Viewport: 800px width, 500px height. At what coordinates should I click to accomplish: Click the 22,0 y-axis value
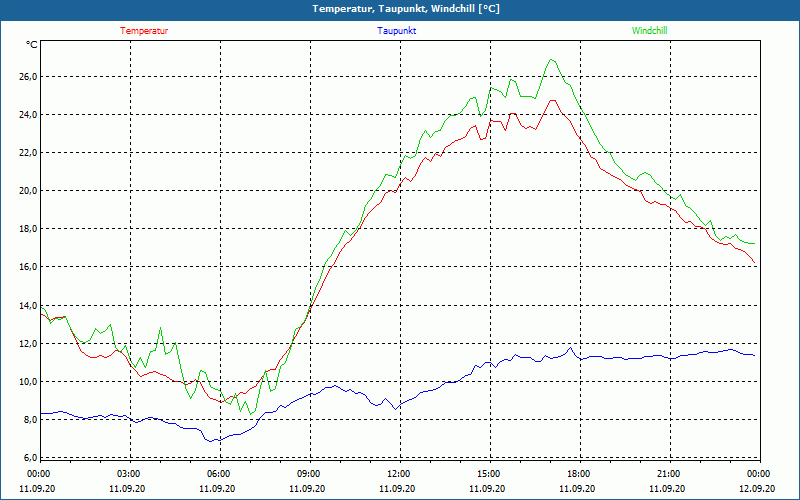(x=28, y=153)
